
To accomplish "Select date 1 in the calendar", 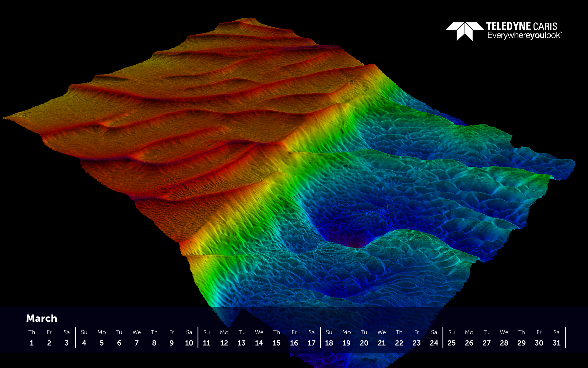I will [32, 343].
